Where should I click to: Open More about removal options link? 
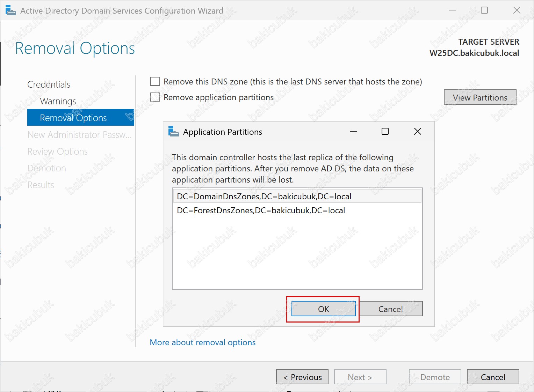pos(203,342)
